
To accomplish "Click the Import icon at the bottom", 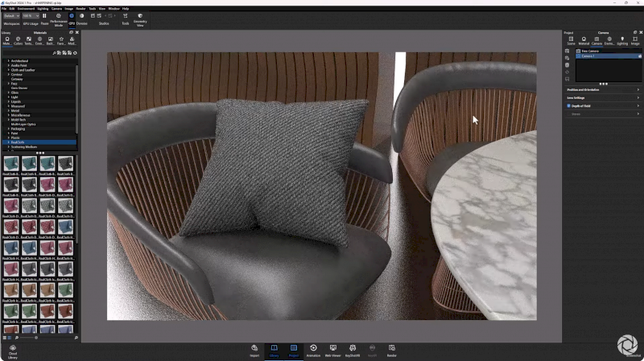I will tap(254, 347).
